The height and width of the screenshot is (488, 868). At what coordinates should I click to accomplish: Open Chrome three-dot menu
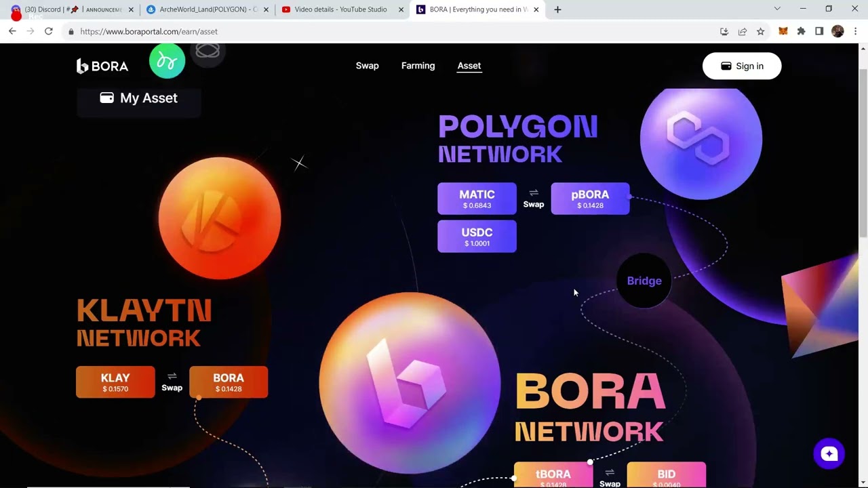tap(856, 31)
